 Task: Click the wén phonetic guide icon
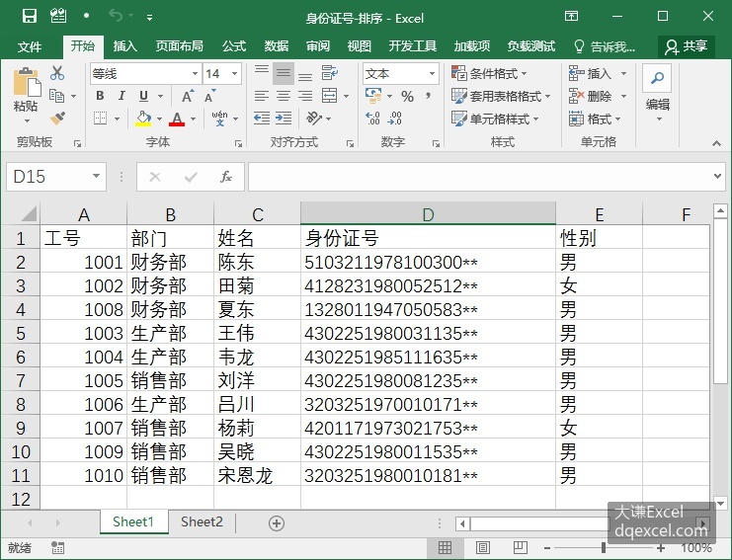click(x=219, y=119)
